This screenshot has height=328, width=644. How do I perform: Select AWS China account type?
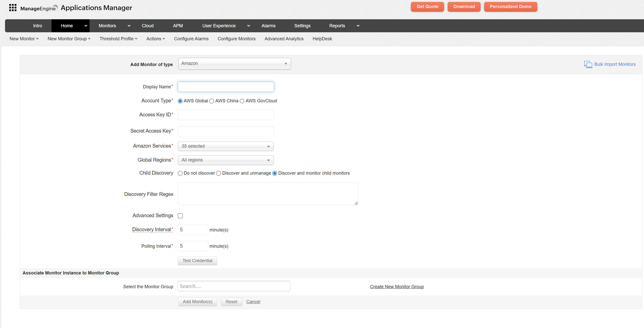pos(212,101)
